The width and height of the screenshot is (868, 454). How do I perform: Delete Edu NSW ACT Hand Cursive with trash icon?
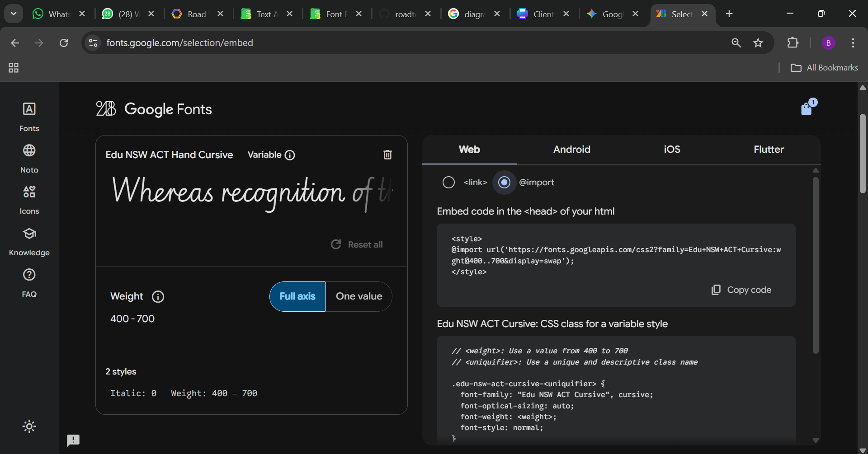(x=387, y=155)
